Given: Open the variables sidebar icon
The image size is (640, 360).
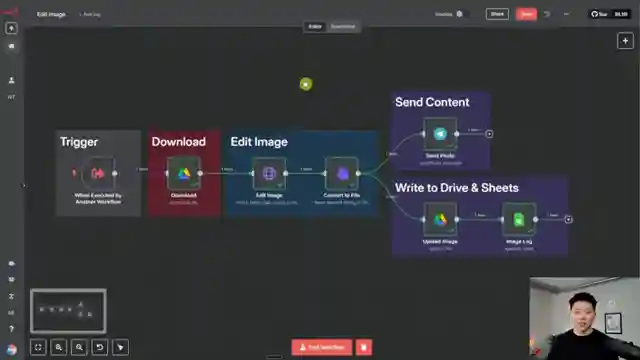Looking at the screenshot, I should 11,296.
